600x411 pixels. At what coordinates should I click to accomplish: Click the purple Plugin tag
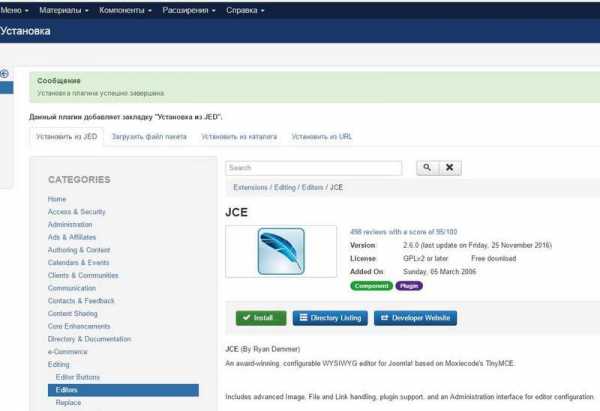click(x=409, y=286)
